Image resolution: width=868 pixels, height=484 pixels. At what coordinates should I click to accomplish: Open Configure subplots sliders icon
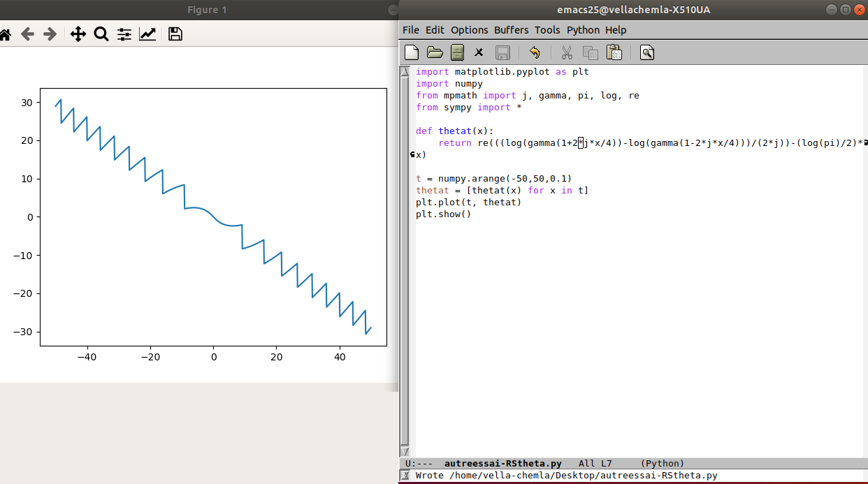[124, 34]
